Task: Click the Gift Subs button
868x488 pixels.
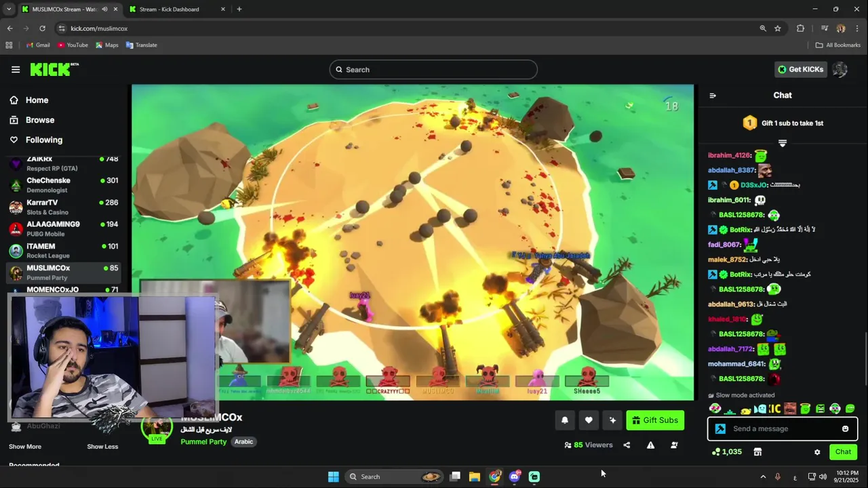Action: click(x=655, y=420)
